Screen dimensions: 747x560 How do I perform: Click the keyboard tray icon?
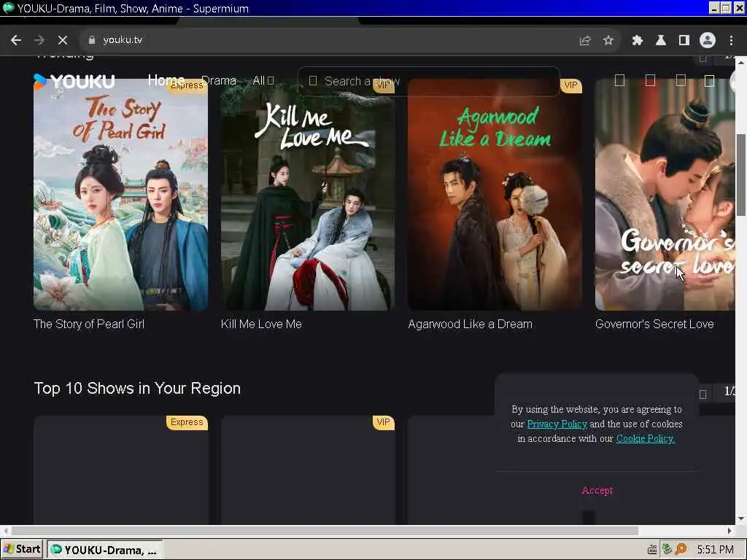coord(652,550)
